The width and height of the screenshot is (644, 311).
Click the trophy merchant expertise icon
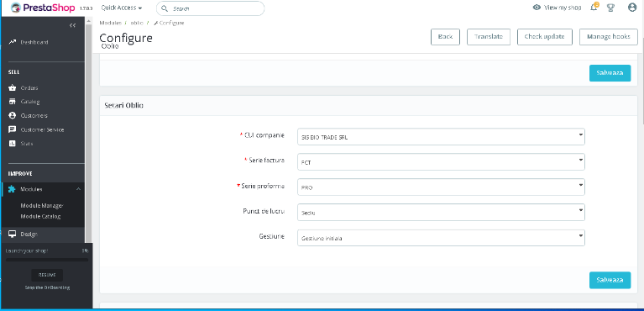tap(610, 8)
